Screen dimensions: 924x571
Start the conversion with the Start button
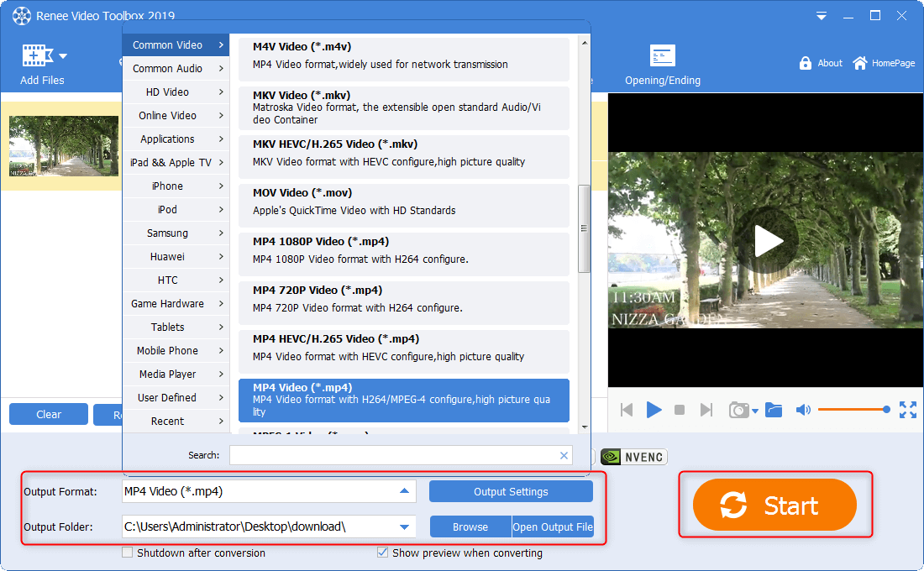tap(774, 505)
